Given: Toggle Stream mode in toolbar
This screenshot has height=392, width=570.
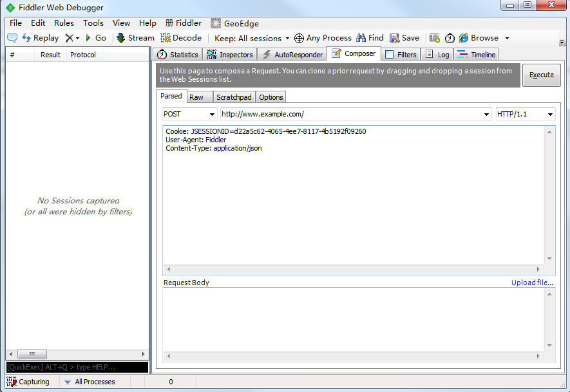Looking at the screenshot, I should pyautogui.click(x=136, y=38).
